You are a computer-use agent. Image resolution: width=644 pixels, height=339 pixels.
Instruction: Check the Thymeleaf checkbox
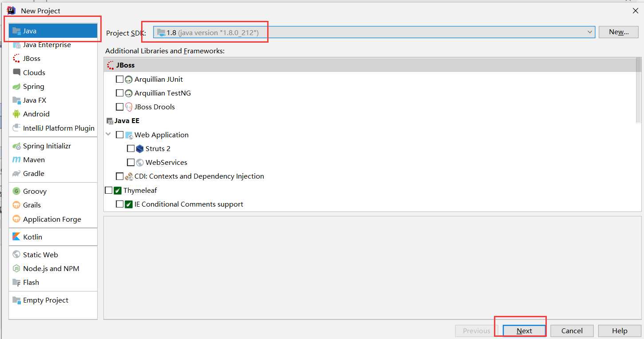click(109, 190)
